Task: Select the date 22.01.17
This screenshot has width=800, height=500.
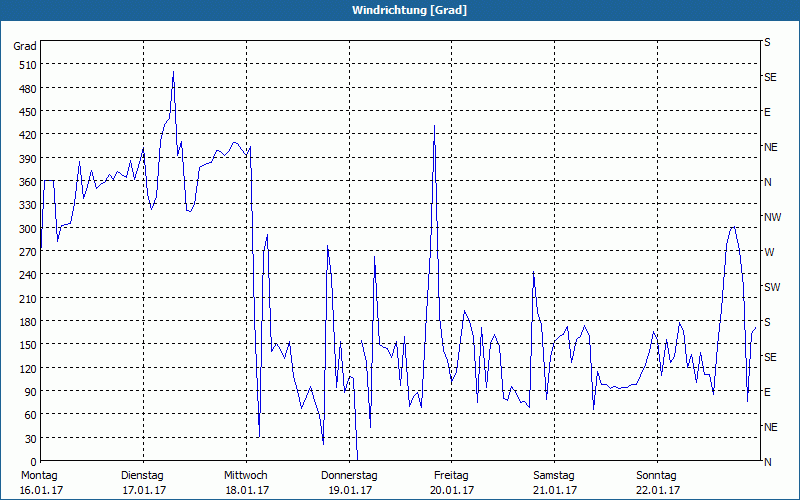Action: pos(658,490)
